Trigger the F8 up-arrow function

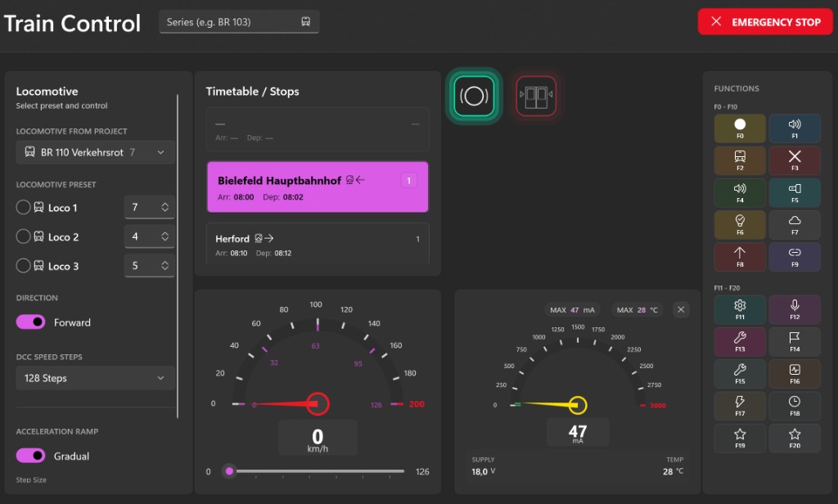[740, 257]
